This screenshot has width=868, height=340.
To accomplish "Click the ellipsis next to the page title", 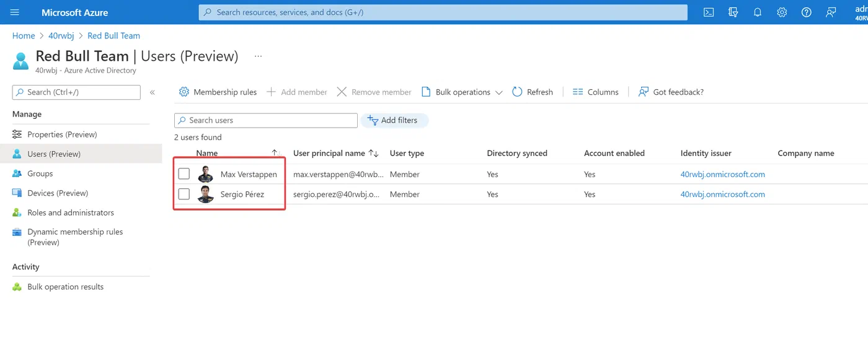I will pos(259,56).
